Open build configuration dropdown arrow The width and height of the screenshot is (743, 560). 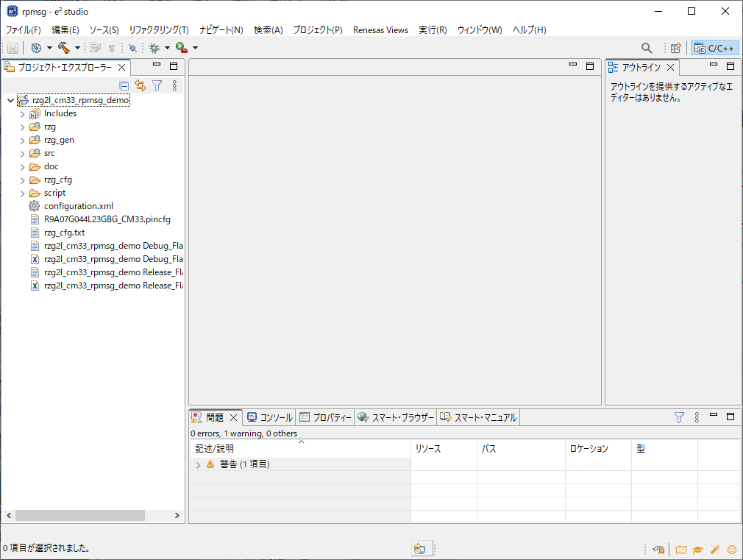[49, 48]
